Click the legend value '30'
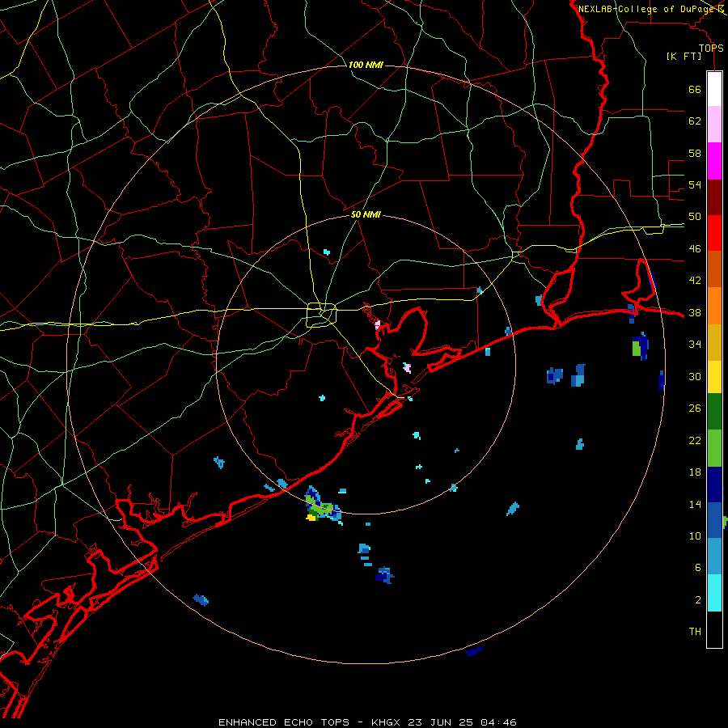 point(695,376)
